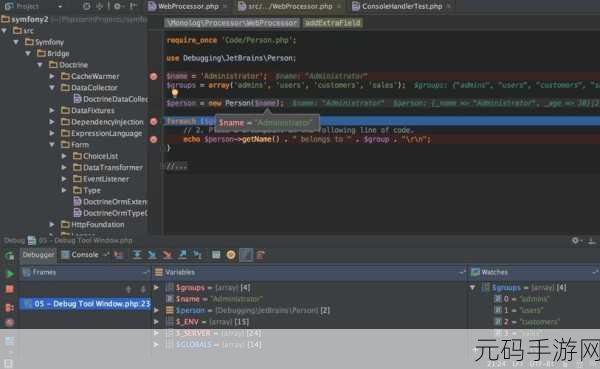The image size is (600, 369).
Task: Toggle Mute Breakpoints in the debug sidebar
Action: pyautogui.click(x=10, y=322)
